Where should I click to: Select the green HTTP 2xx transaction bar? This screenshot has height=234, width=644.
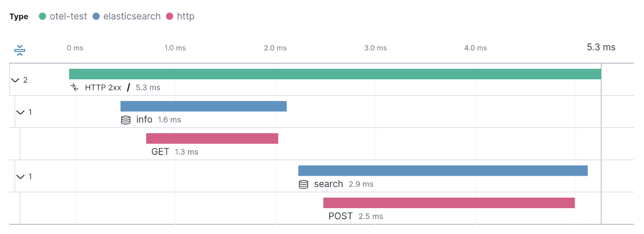335,74
